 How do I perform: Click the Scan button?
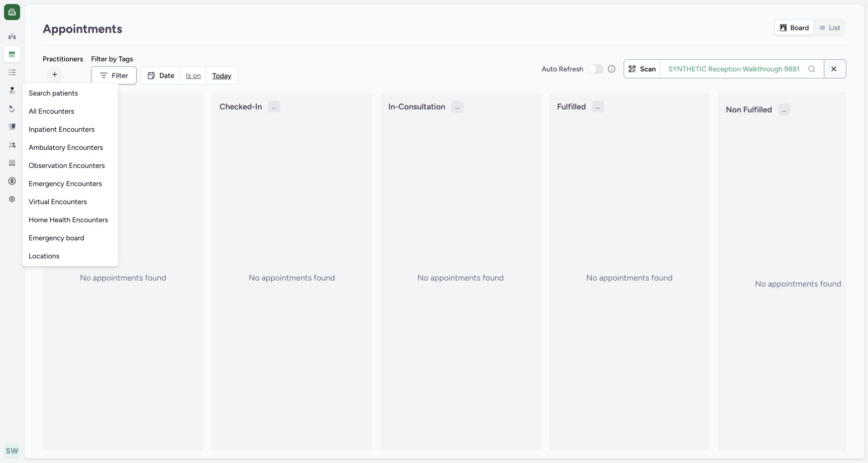click(642, 69)
